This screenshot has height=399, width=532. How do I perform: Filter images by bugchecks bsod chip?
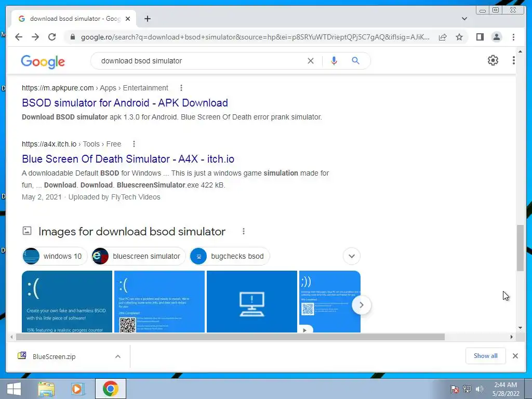229,256
